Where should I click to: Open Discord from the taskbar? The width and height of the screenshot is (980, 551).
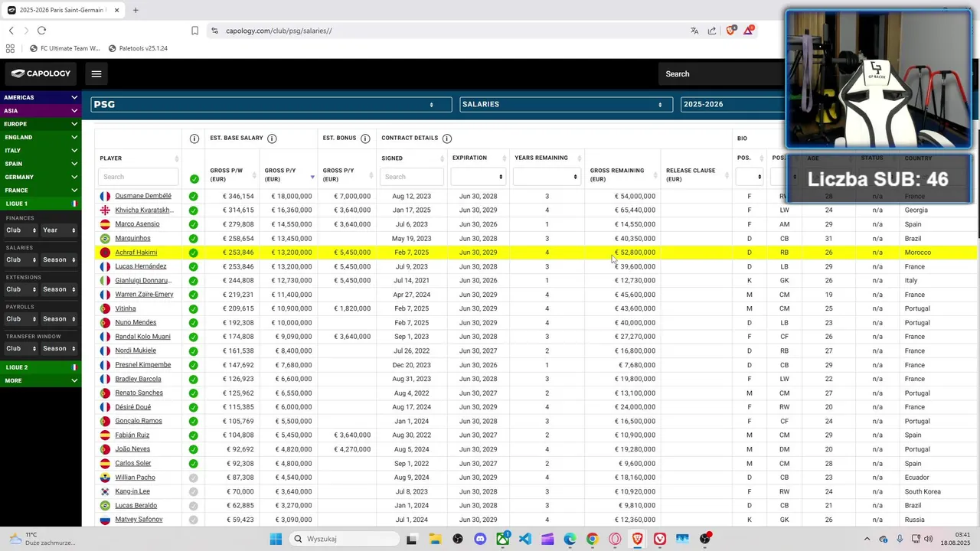tap(480, 539)
